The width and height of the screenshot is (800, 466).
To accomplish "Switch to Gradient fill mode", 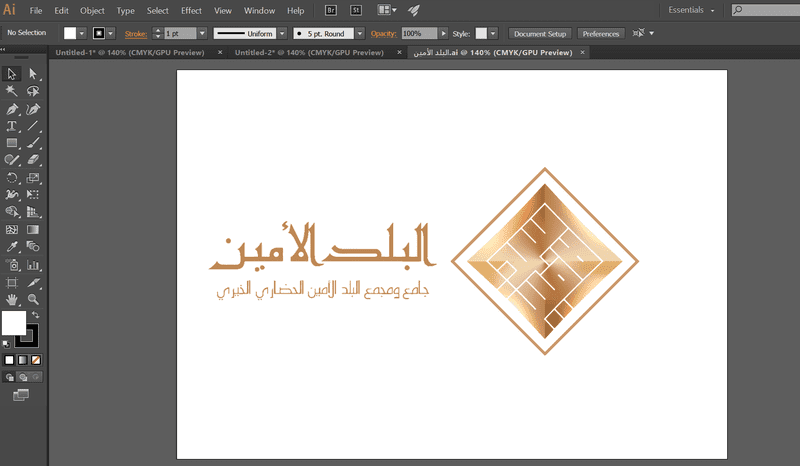I will 23,359.
